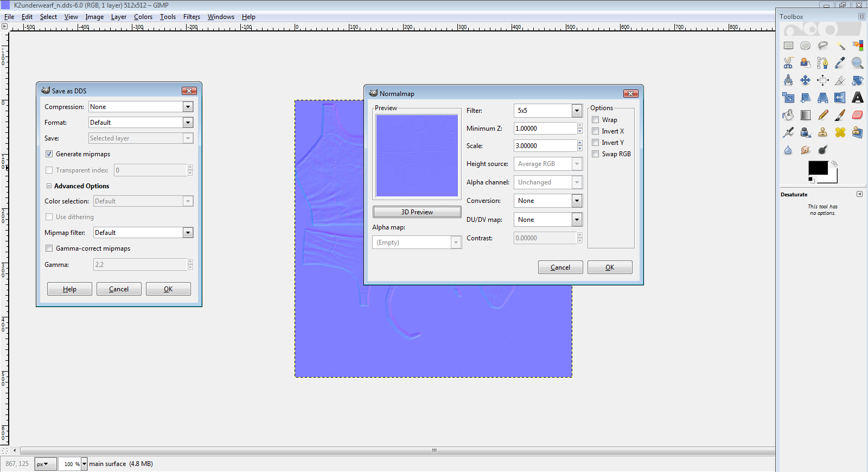The height and width of the screenshot is (472, 868).
Task: Click Cancel in the Save as DDS dialog
Action: (x=119, y=289)
